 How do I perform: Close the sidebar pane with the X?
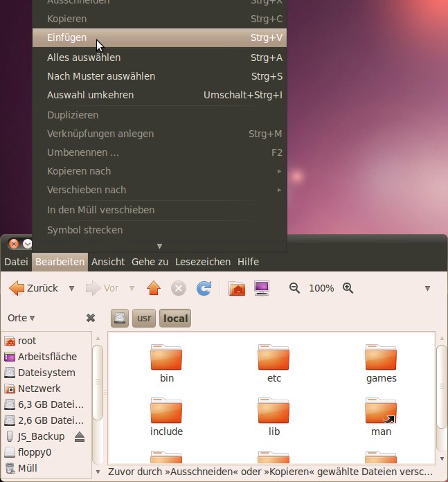click(x=90, y=318)
